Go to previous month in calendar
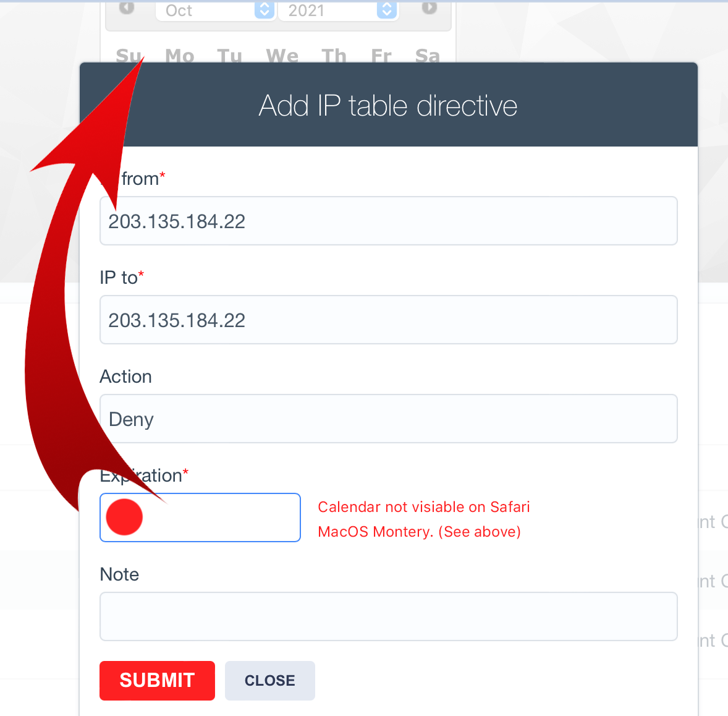The width and height of the screenshot is (728, 716). [x=127, y=8]
